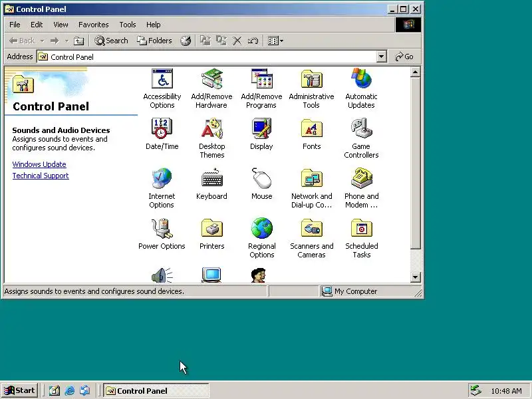Open Add/Remove Hardware icon
The width and height of the screenshot is (532, 399).
point(211,88)
